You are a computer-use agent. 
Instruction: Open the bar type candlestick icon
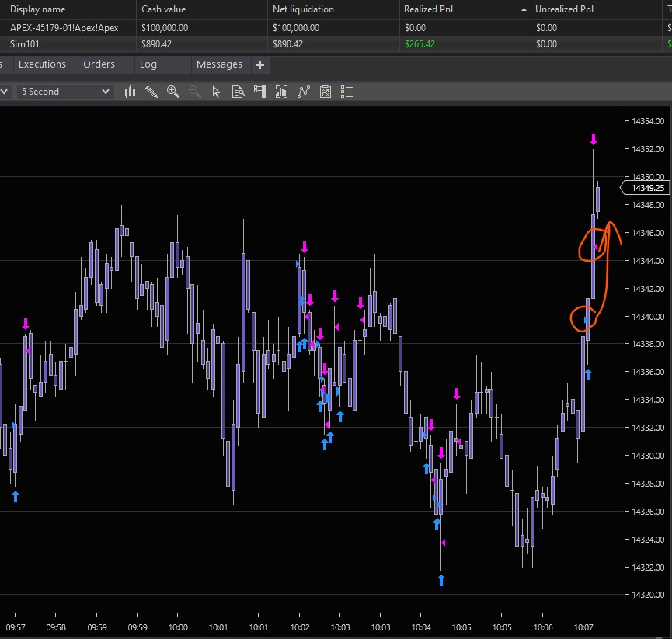pyautogui.click(x=130, y=92)
